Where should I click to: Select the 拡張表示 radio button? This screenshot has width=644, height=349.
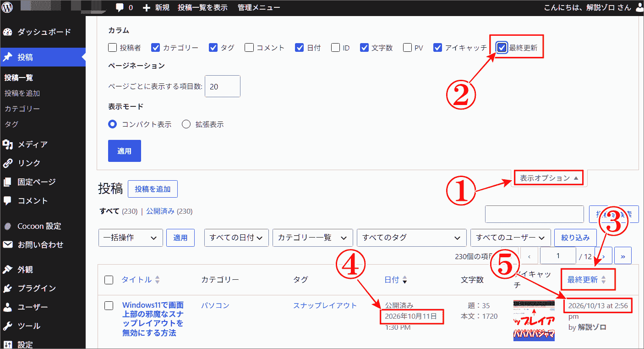tap(186, 124)
